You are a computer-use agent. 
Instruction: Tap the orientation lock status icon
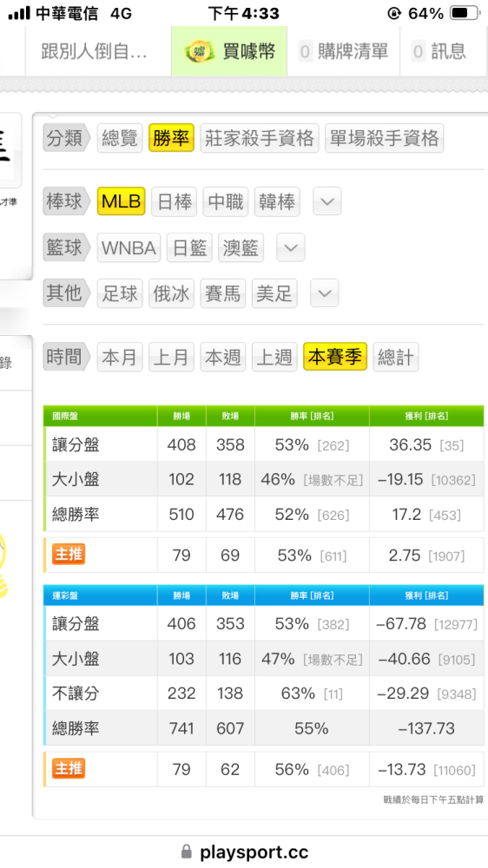tap(394, 13)
